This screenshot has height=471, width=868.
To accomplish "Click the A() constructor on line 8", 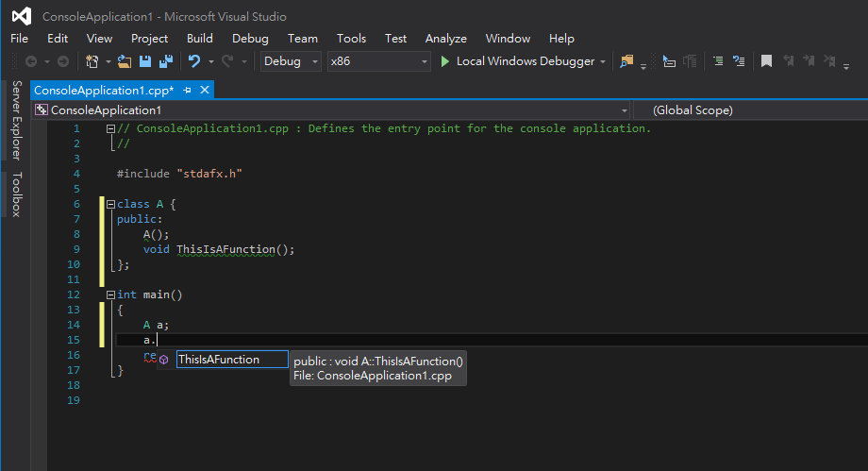I will point(156,234).
